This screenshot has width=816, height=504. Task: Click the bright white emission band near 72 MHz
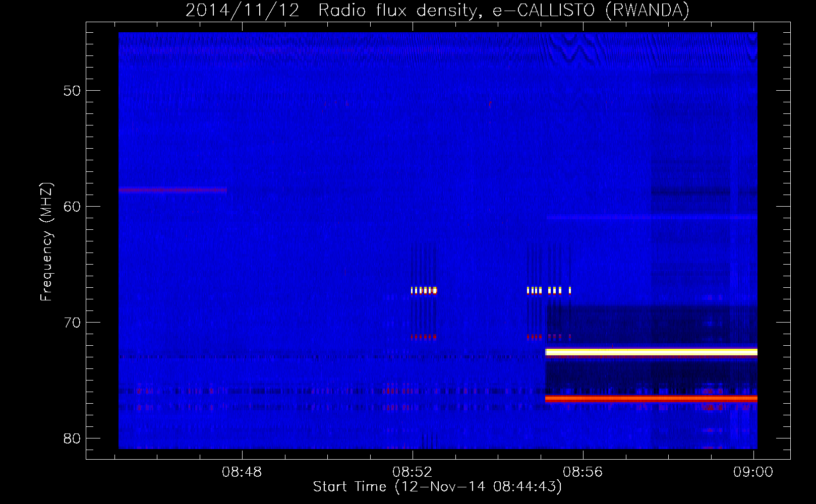tap(652, 352)
